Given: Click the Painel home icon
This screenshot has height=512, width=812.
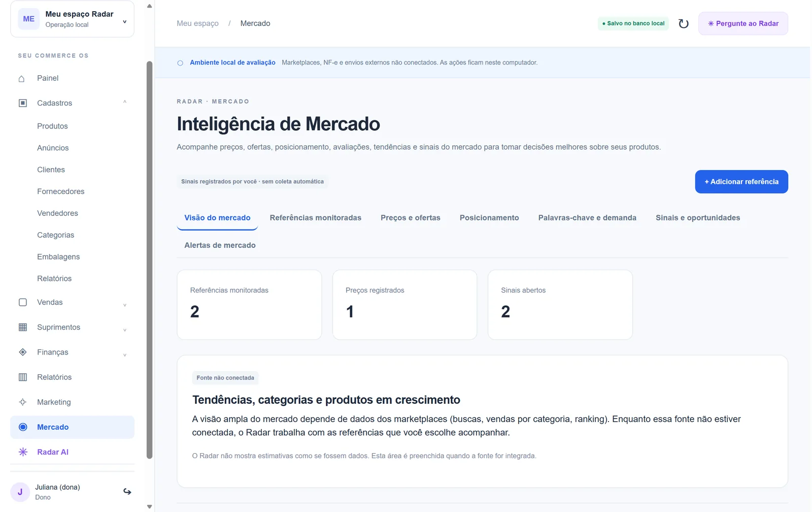Looking at the screenshot, I should coord(22,79).
